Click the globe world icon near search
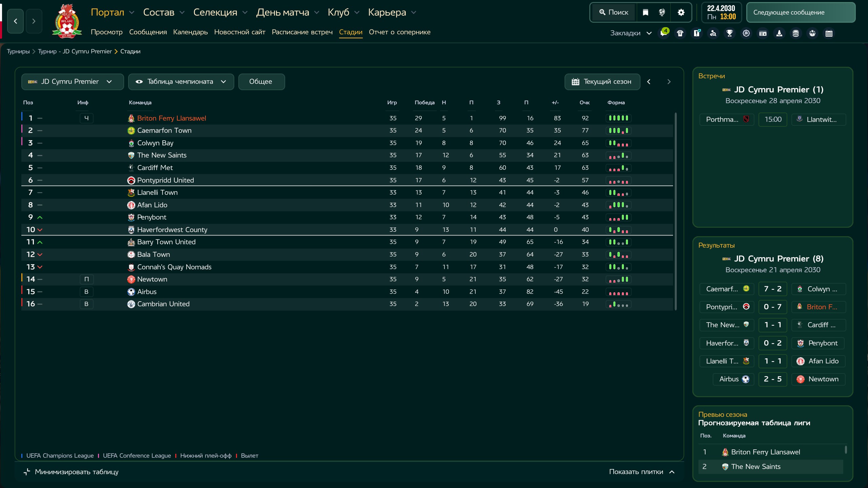 pos(662,12)
